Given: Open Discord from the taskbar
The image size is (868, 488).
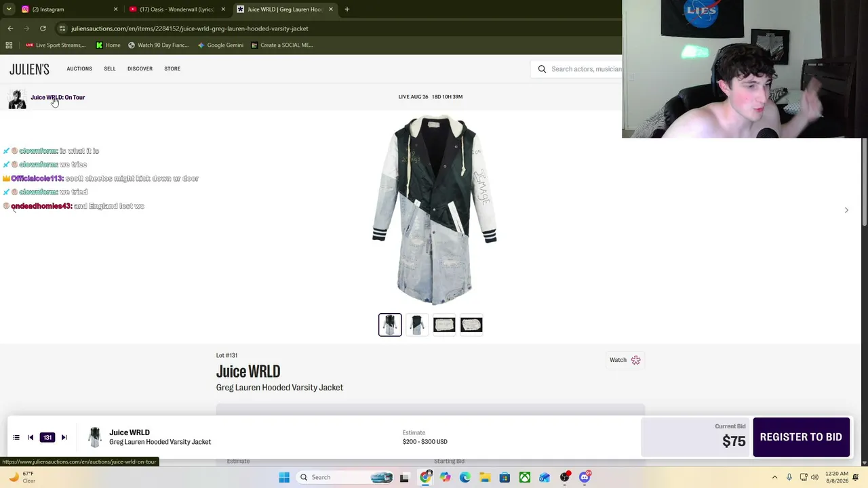Looking at the screenshot, I should [x=585, y=477].
